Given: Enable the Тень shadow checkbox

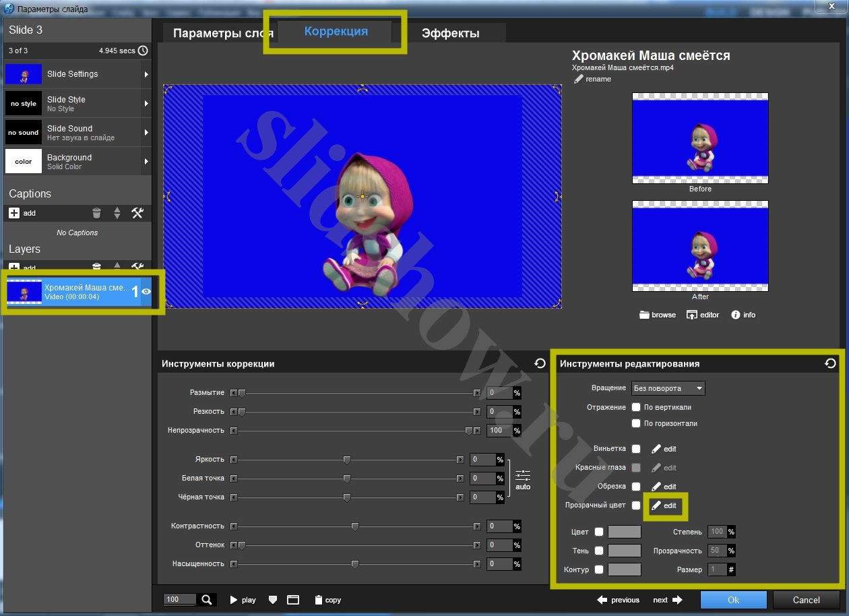Looking at the screenshot, I should tap(599, 551).
